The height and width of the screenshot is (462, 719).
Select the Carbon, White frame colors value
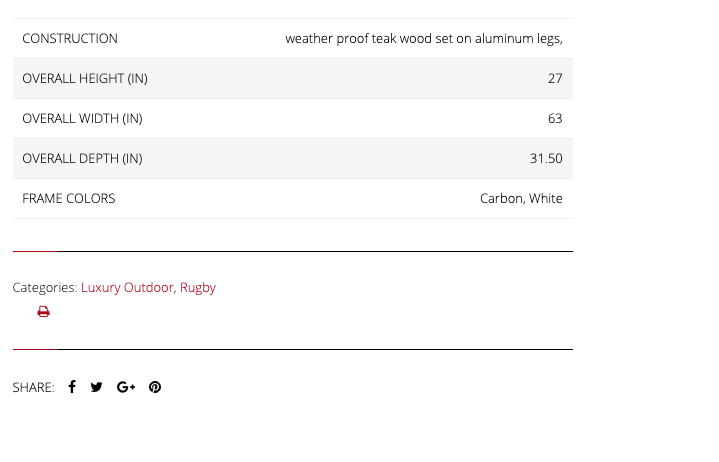521,198
